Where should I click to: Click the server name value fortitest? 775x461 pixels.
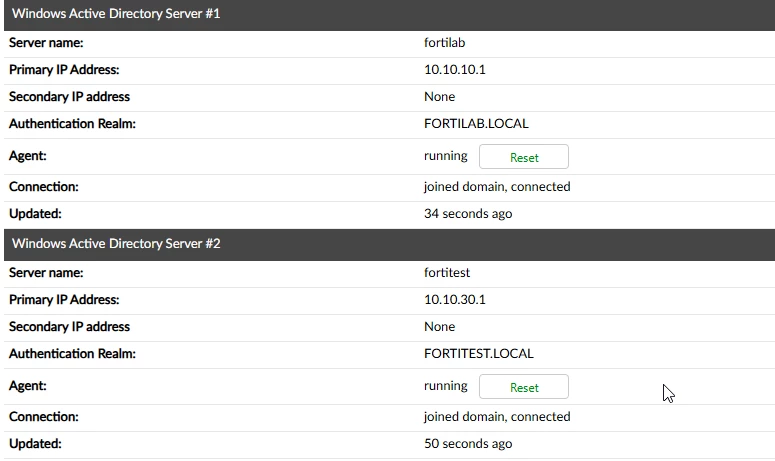pos(447,272)
